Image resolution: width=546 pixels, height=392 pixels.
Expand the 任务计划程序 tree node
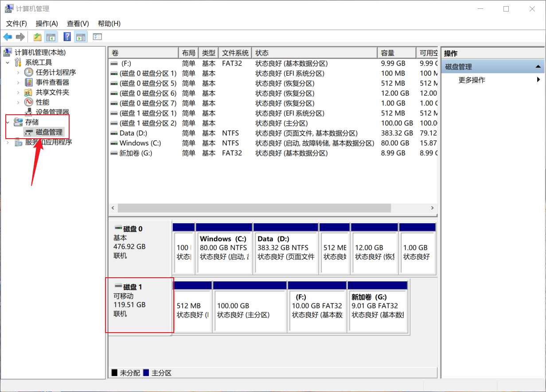18,72
